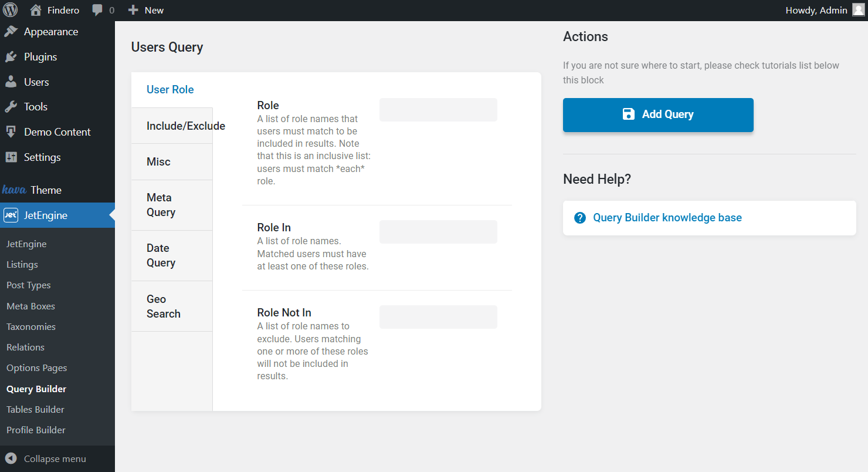The image size is (868, 472).
Task: Click the WordPress logo icon
Action: coord(11,10)
